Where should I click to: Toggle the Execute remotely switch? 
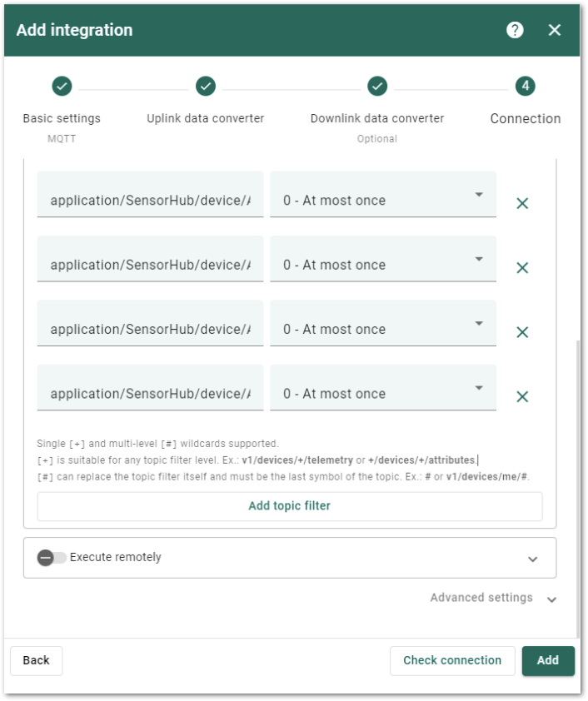pos(52,558)
